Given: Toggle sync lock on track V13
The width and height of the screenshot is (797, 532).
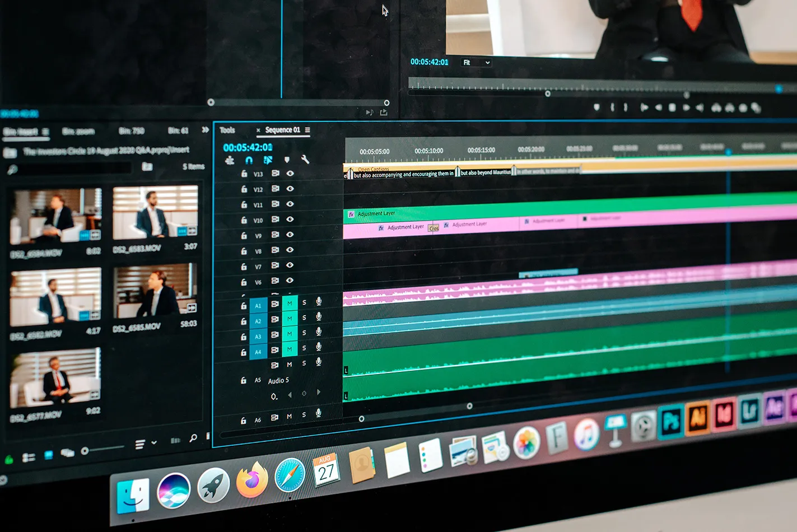Looking at the screenshot, I should point(275,174).
